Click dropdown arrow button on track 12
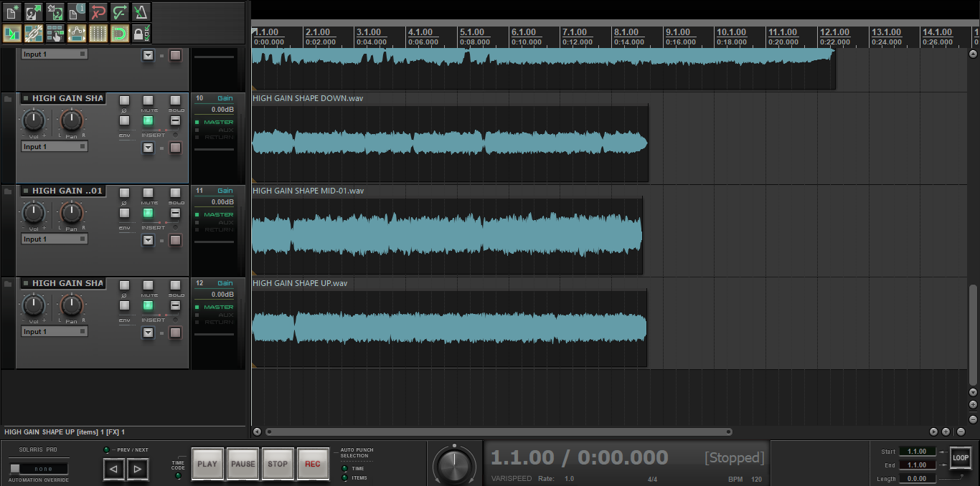980x486 pixels. tap(148, 333)
